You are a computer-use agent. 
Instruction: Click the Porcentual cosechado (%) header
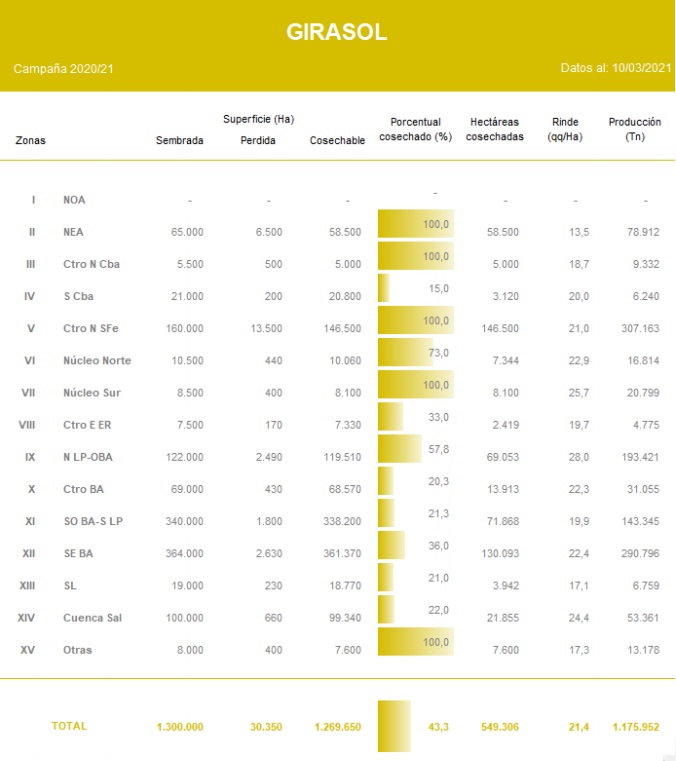coord(415,129)
